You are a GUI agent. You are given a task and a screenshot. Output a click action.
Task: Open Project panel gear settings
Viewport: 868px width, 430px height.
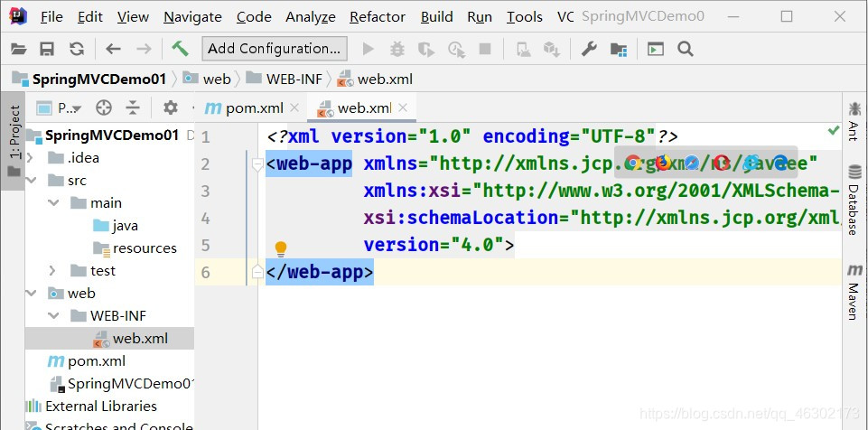[171, 107]
